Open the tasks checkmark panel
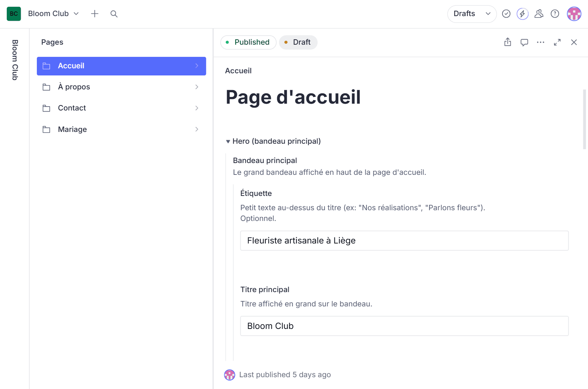The width and height of the screenshot is (588, 389). (506, 14)
